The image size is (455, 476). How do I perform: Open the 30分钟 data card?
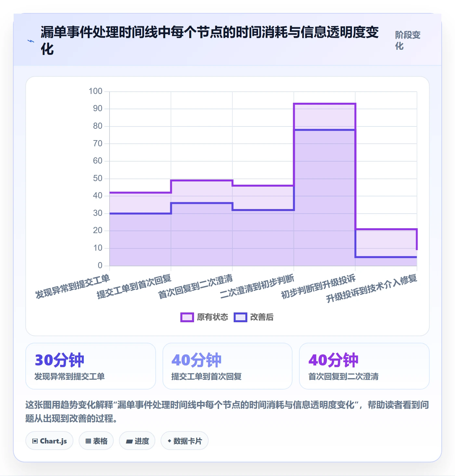[91, 366]
